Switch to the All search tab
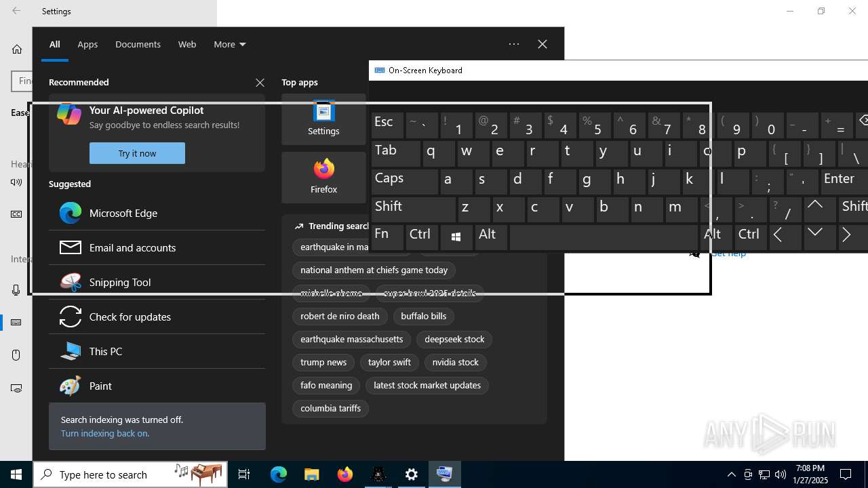 (x=55, y=44)
